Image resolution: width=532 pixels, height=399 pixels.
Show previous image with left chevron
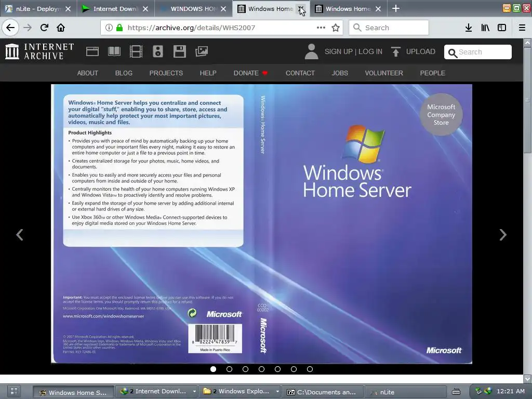[20, 235]
